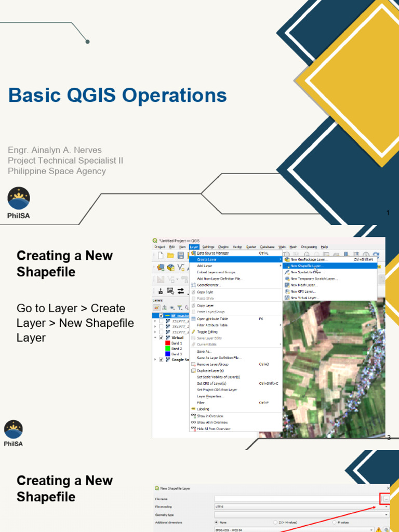Viewport: 399px width, 532px height.
Task: Click the New Shapefile Layer toolbar icon
Action: 181,268
